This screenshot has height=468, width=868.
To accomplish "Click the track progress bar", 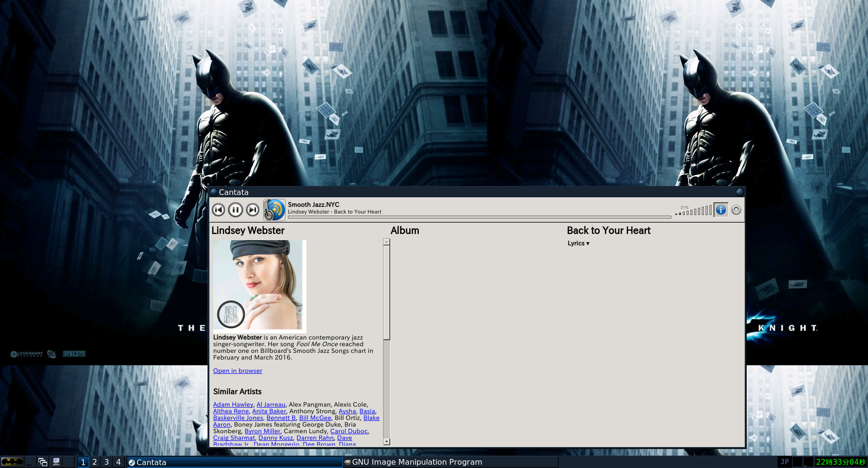I will click(479, 217).
